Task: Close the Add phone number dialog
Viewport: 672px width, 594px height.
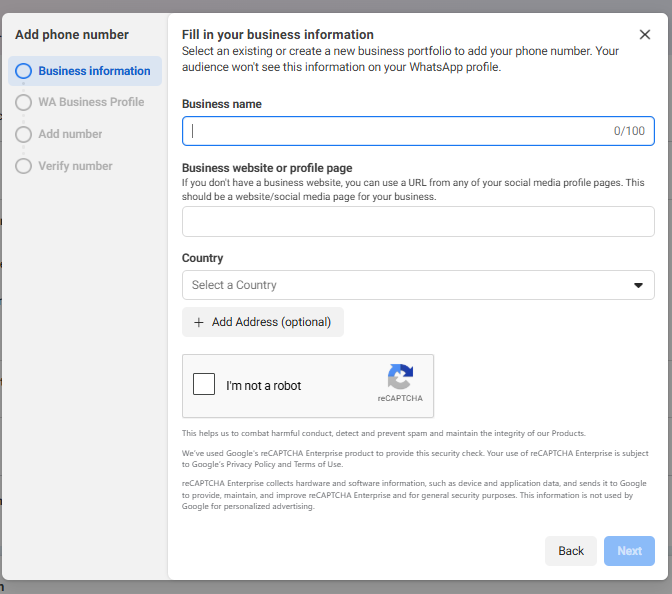Action: tap(645, 35)
